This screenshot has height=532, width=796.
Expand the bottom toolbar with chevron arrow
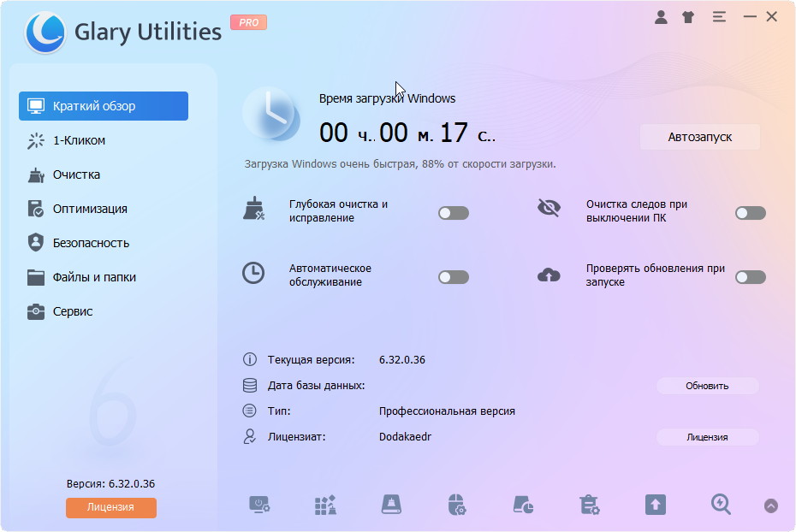[x=771, y=505]
